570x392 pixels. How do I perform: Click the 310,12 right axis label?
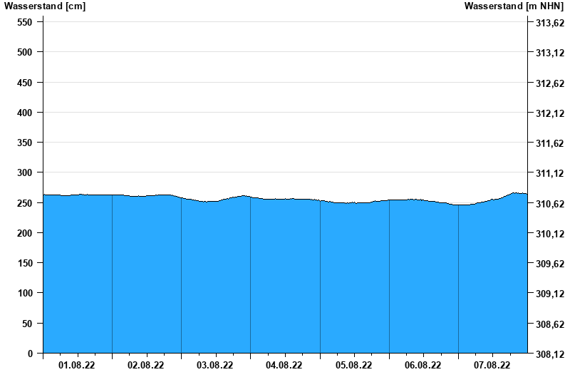pyautogui.click(x=550, y=234)
